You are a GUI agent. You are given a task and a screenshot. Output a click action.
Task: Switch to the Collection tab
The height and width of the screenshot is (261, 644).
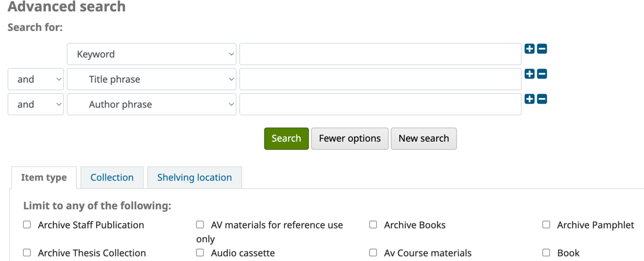112,177
